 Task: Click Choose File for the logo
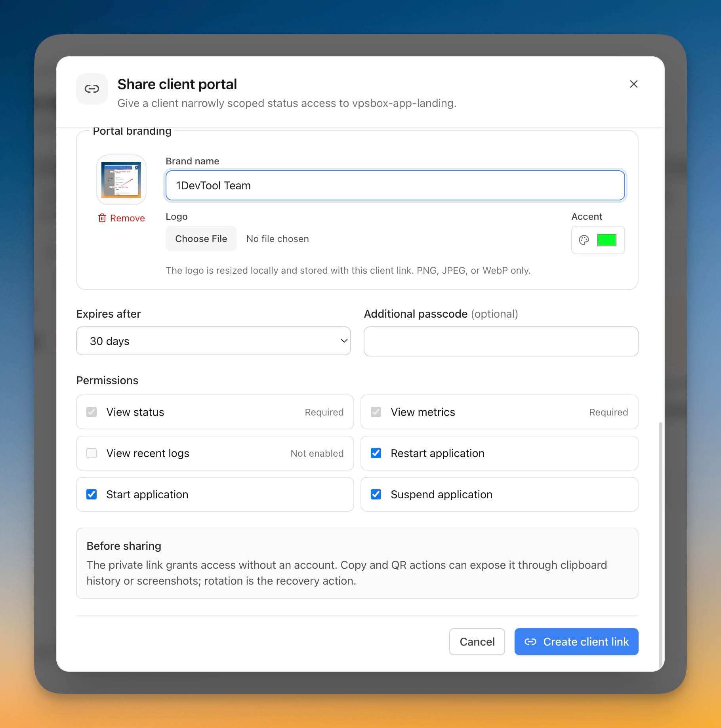(x=201, y=239)
